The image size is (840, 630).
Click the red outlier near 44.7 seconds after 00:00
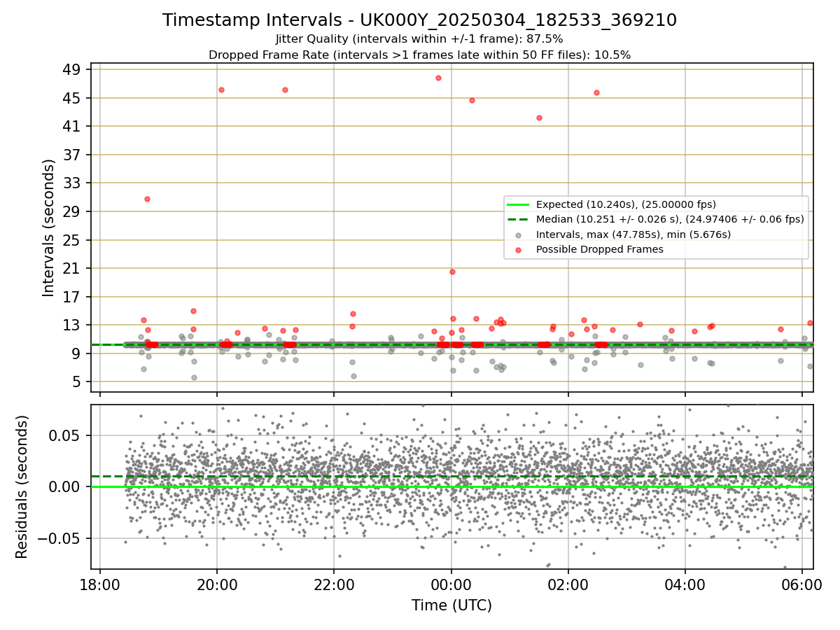tap(472, 100)
